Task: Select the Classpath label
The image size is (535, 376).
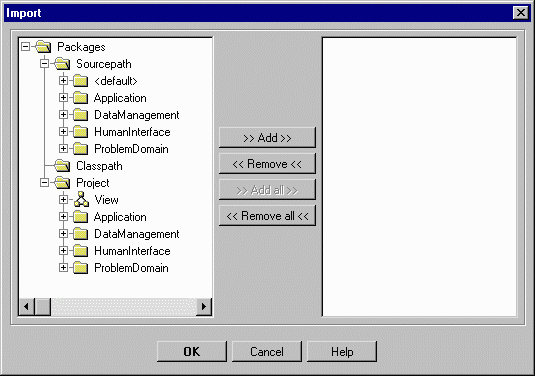Action: click(99, 166)
